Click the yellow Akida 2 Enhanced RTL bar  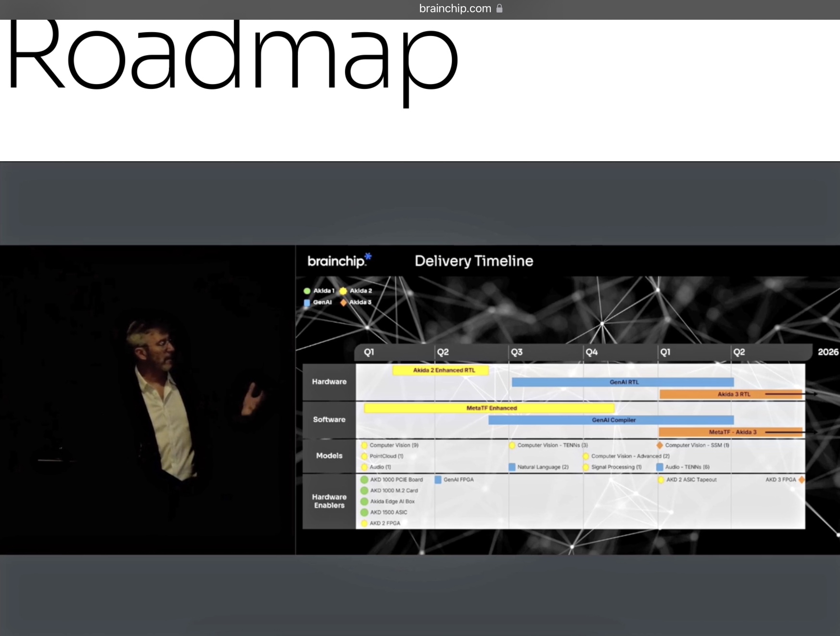tap(441, 370)
